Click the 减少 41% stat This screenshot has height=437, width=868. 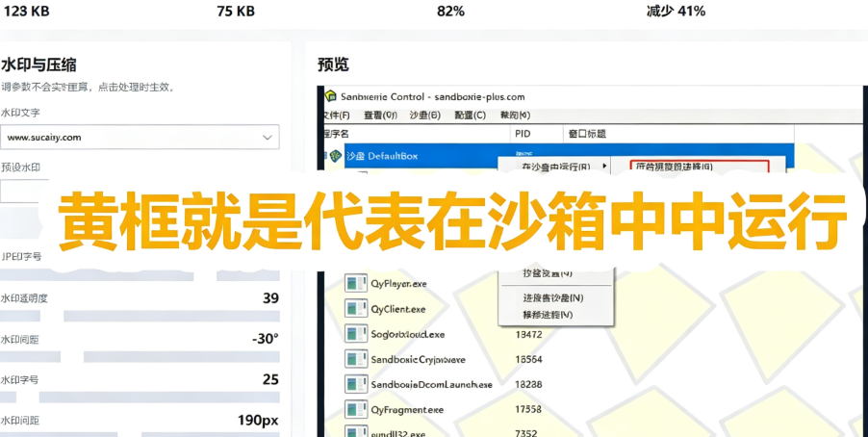(x=676, y=12)
